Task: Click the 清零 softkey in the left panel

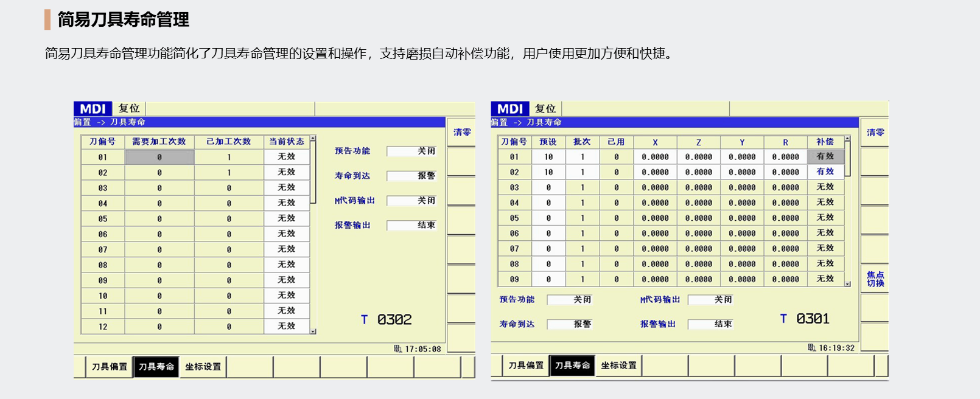Action: click(x=462, y=132)
